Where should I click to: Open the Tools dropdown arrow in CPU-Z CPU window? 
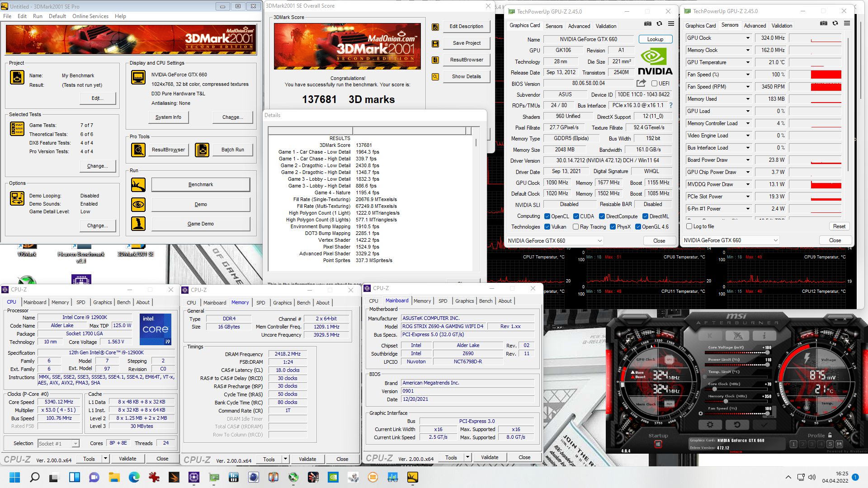pos(105,459)
